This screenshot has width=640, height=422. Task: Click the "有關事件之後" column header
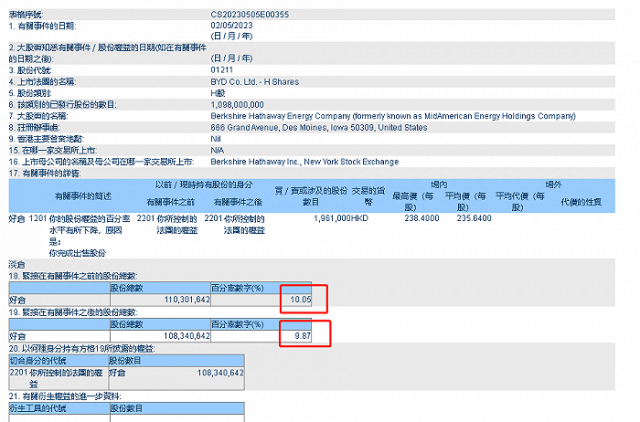pos(238,202)
